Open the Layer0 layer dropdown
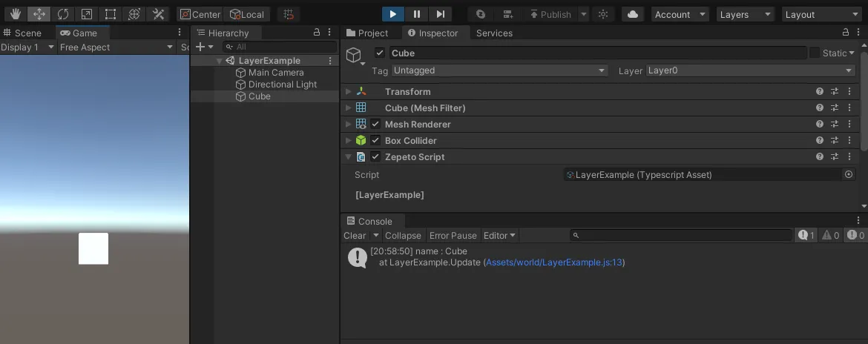 751,70
